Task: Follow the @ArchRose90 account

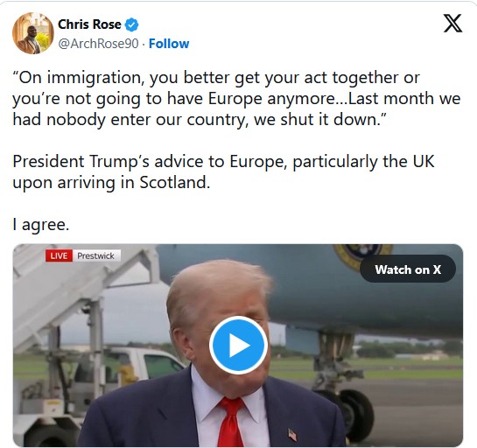Action: (169, 44)
